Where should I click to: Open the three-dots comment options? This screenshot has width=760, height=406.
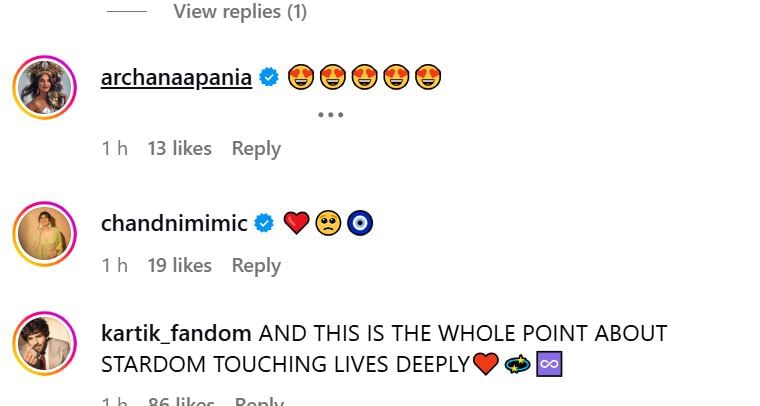tap(330, 114)
